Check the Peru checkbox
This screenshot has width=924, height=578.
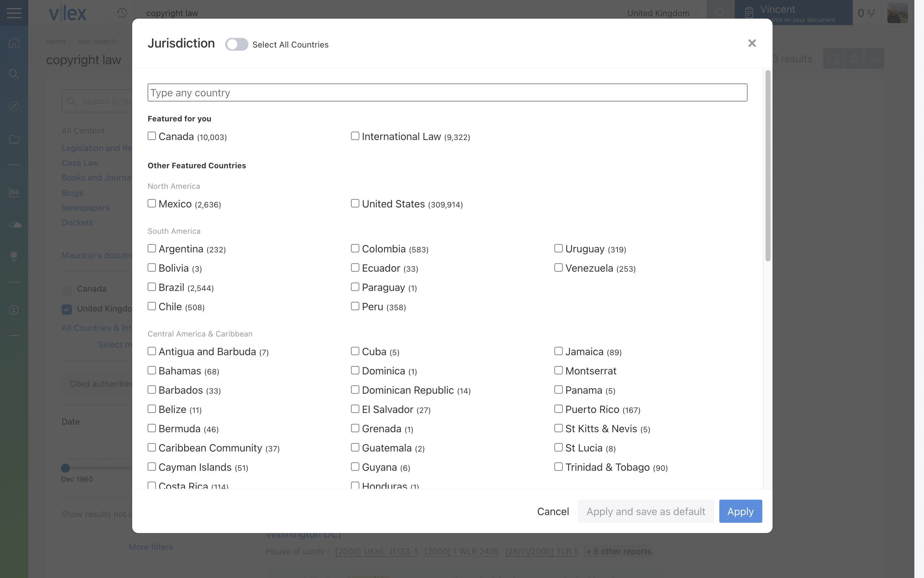tap(355, 306)
